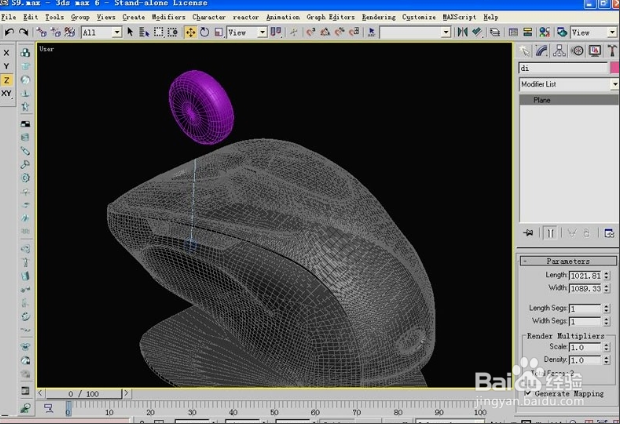The width and height of the screenshot is (620, 424).
Task: Open the Utilities hammer panel tab
Action: 612,51
